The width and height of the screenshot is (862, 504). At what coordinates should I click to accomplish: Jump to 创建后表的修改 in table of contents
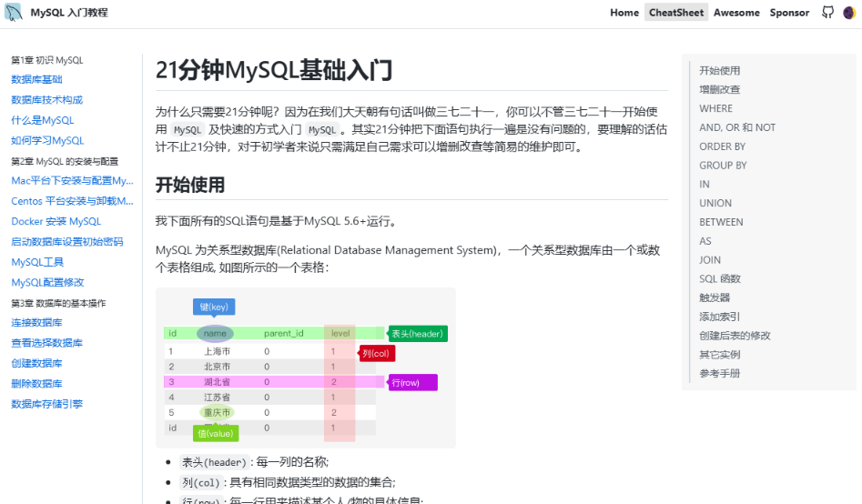tap(735, 336)
